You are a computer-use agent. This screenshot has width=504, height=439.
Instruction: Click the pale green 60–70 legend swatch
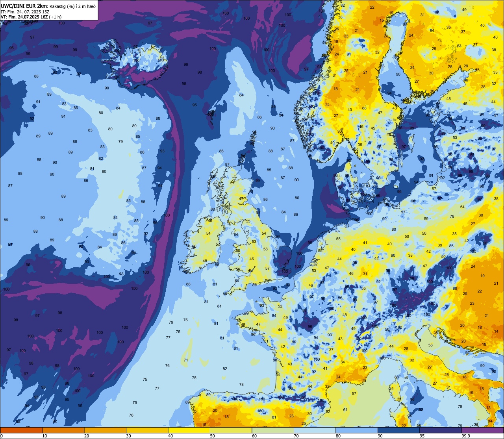coord(273,430)
